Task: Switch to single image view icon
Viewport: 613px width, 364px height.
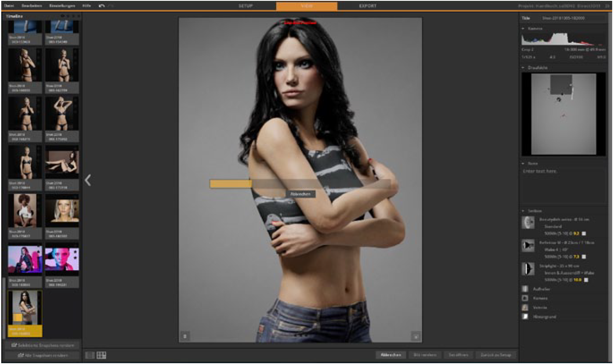Action: click(x=90, y=355)
